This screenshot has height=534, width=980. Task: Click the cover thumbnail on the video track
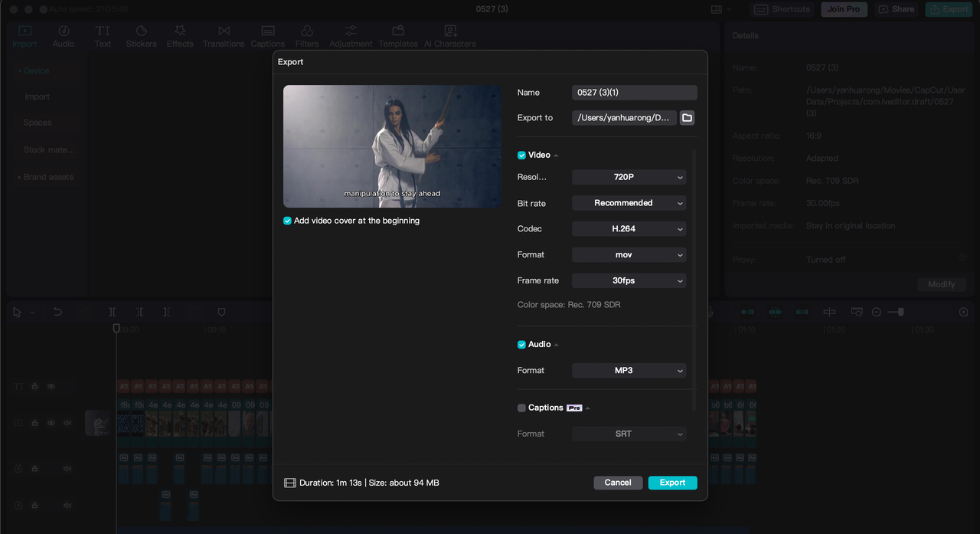(x=98, y=423)
